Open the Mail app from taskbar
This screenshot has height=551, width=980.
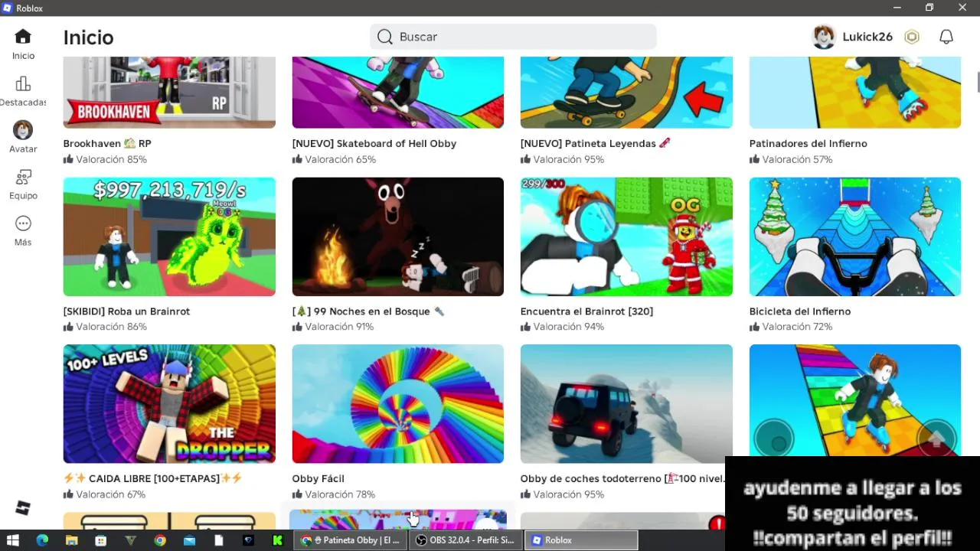[x=189, y=540]
